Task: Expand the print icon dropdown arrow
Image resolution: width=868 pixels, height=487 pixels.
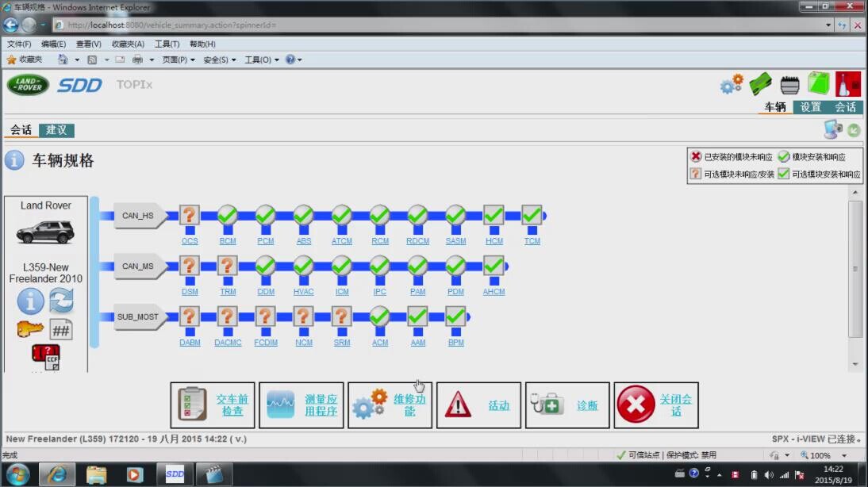Action: click(151, 59)
